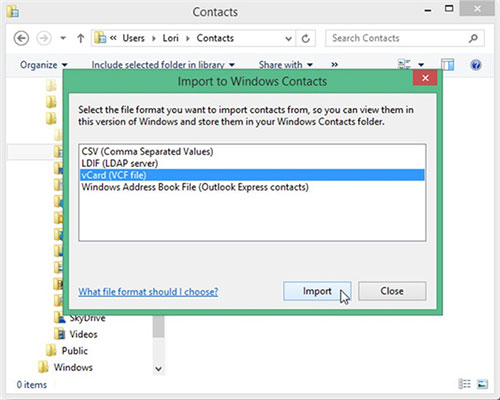Image resolution: width=500 pixels, height=400 pixels.
Task: Open the Organize menu
Action: pos(44,65)
